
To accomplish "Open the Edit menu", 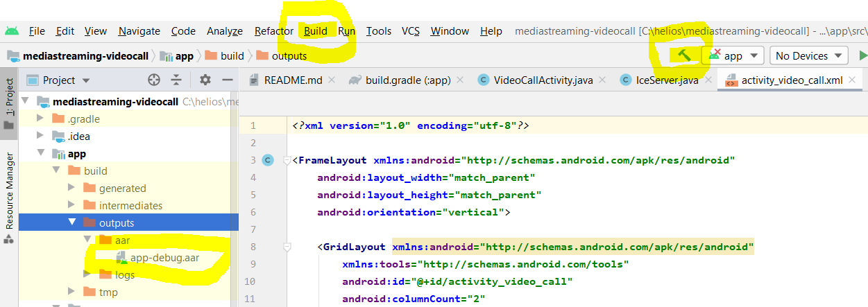I will (65, 31).
